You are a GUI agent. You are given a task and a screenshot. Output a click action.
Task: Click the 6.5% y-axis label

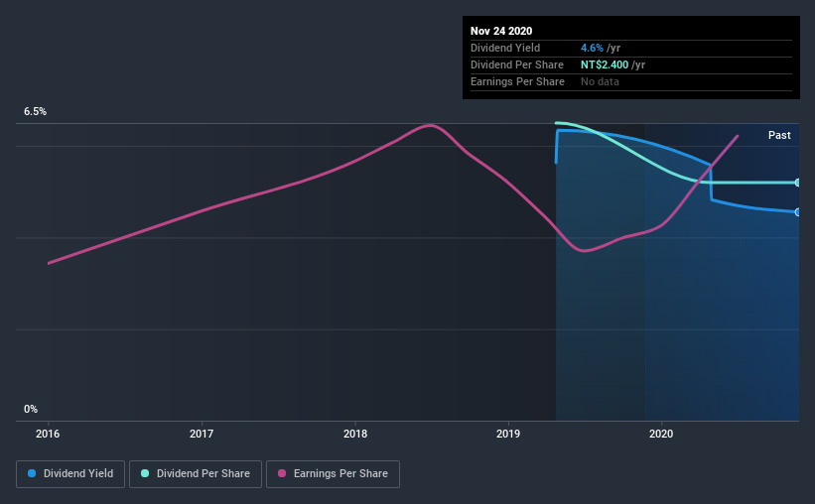35,112
